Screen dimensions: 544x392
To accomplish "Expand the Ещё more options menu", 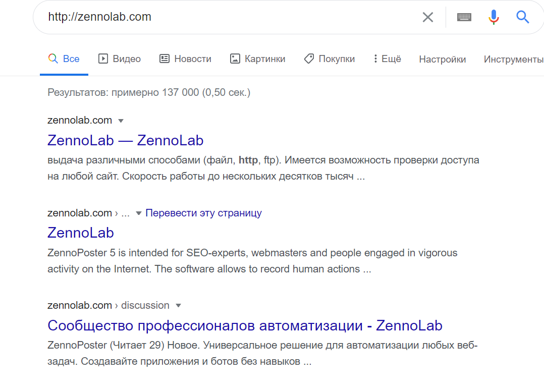I will (387, 59).
